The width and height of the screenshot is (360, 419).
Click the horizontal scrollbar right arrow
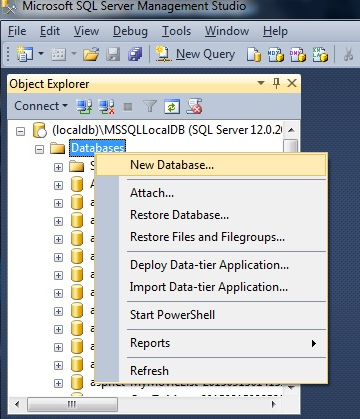tap(274, 405)
